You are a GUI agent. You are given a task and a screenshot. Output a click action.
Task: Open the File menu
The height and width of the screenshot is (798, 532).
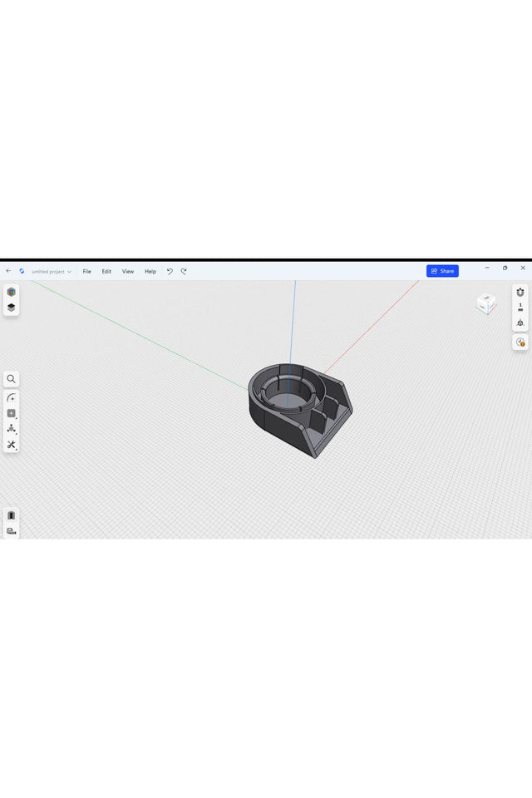[87, 271]
